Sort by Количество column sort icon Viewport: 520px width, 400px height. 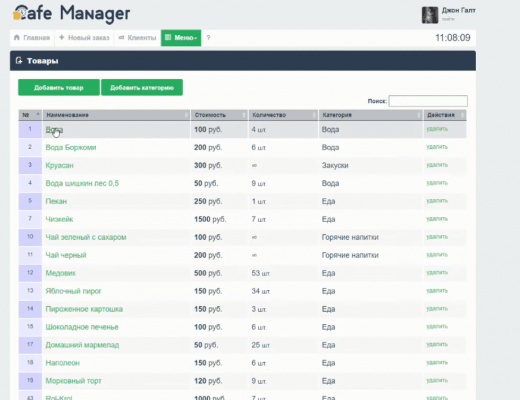point(314,115)
